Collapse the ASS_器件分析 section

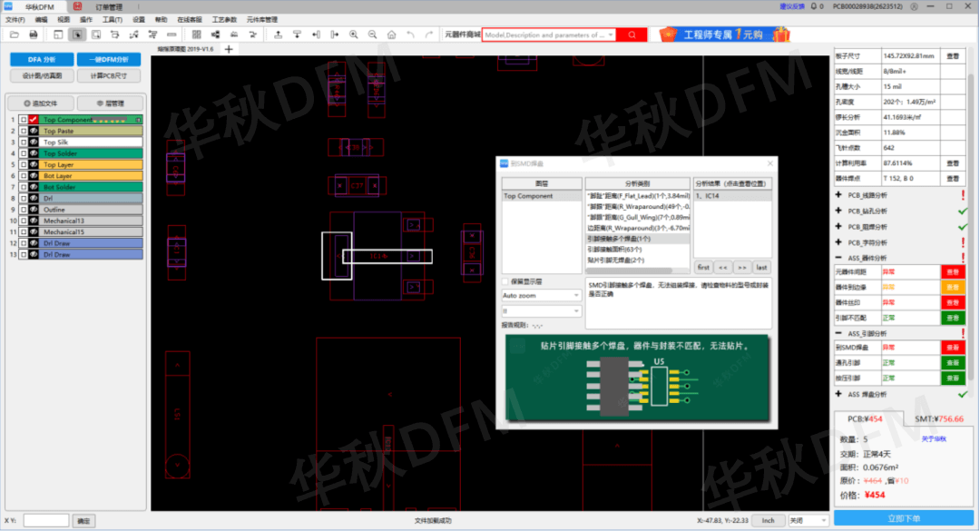[838, 258]
